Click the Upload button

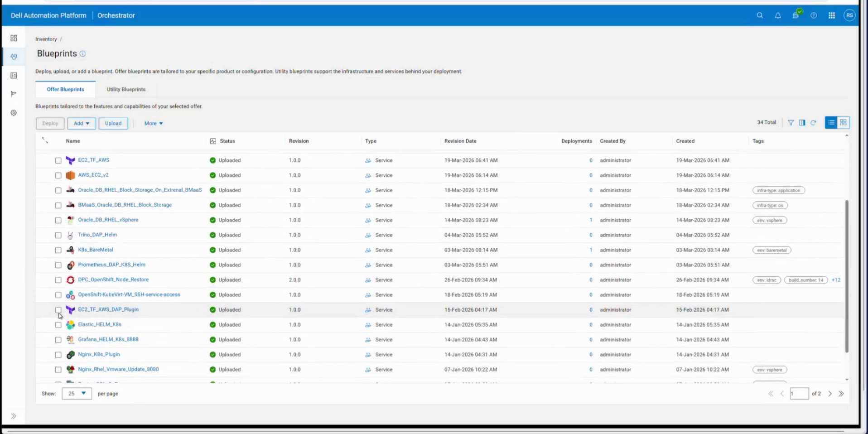[113, 123]
